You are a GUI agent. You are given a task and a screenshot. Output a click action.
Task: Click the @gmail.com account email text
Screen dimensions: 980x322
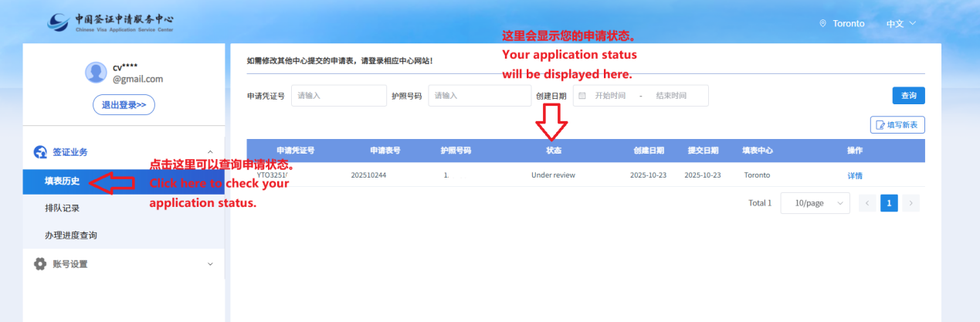[x=137, y=79]
